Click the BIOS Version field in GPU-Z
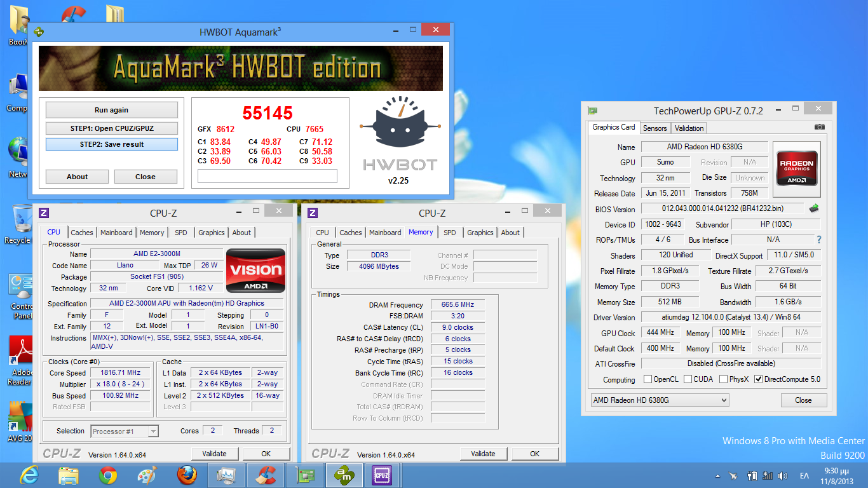This screenshot has height=488, width=868. pos(723,208)
